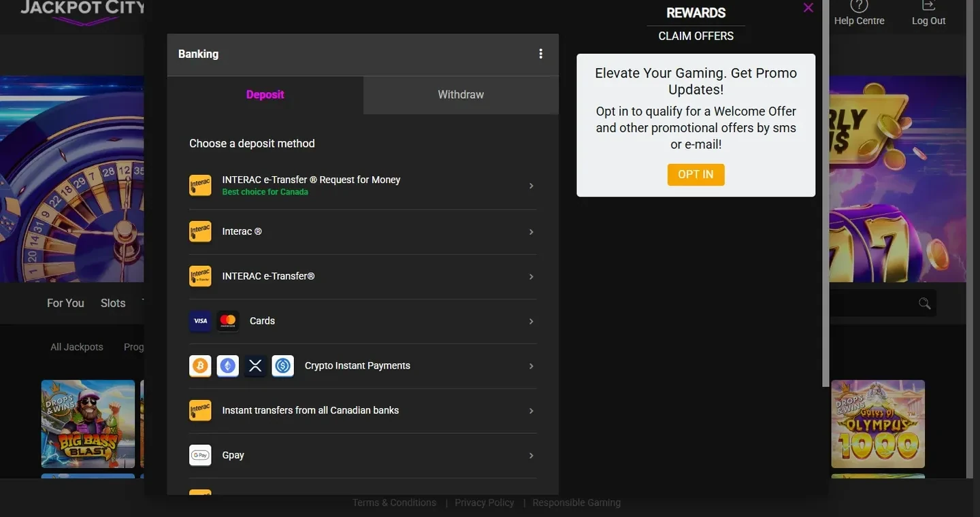Image resolution: width=980 pixels, height=517 pixels.
Task: Expand the Interac ® method chevron
Action: click(532, 232)
